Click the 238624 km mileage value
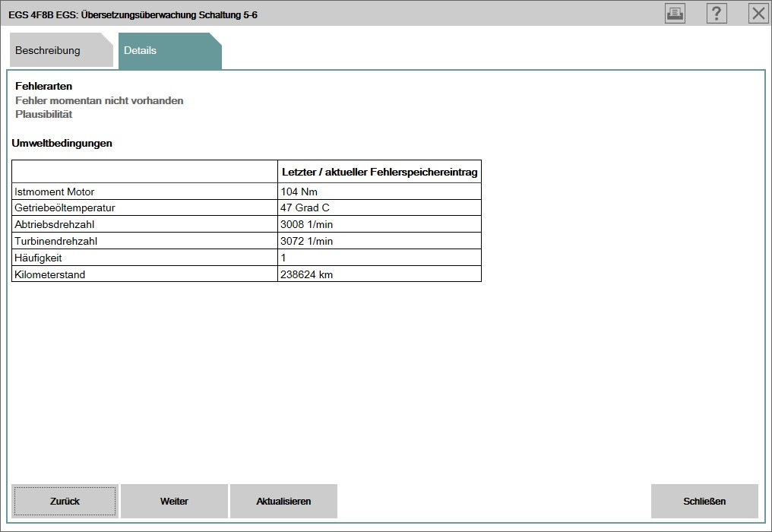The image size is (772, 532). coord(307,274)
